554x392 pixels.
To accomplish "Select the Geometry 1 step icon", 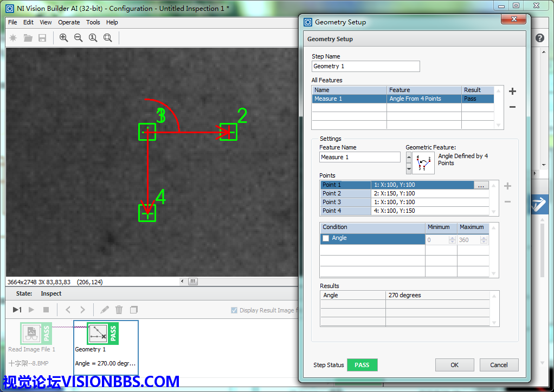I will (103, 333).
